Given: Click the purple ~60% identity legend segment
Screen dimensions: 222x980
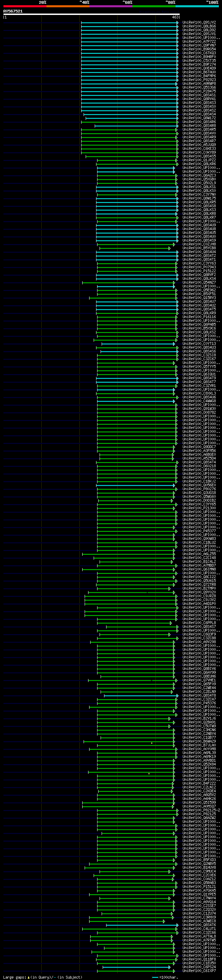Looking at the screenshot, I should click(111, 6).
